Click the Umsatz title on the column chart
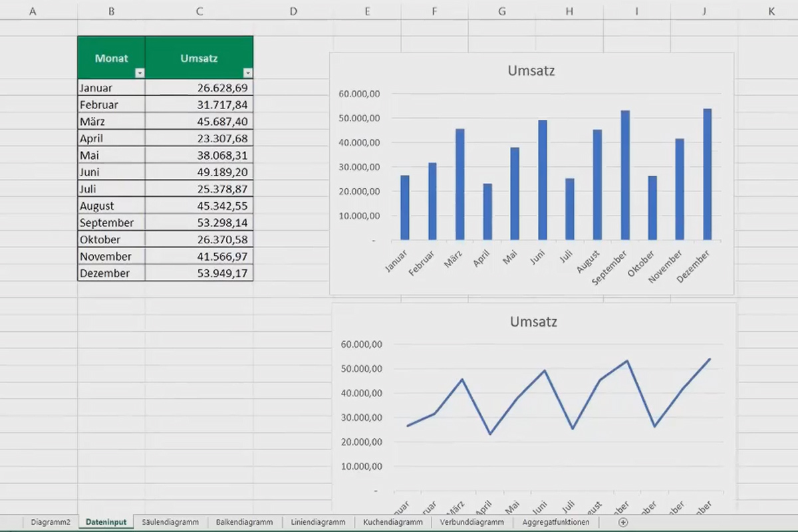Image resolution: width=798 pixels, height=532 pixels. (x=531, y=71)
